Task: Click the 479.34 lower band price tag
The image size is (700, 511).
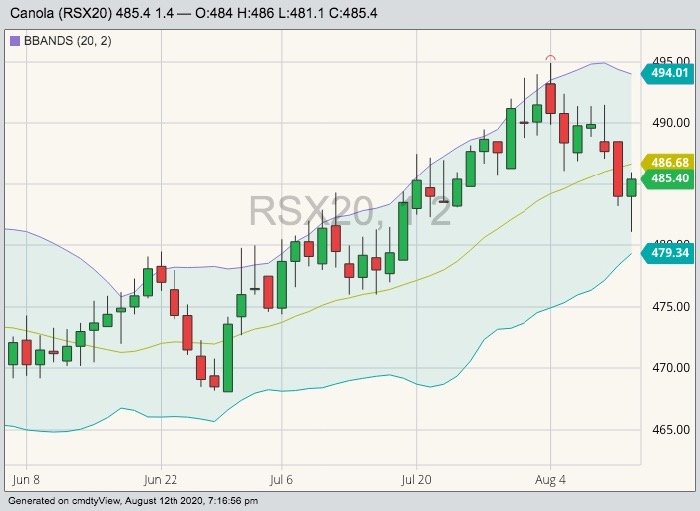Action: pyautogui.click(x=668, y=253)
